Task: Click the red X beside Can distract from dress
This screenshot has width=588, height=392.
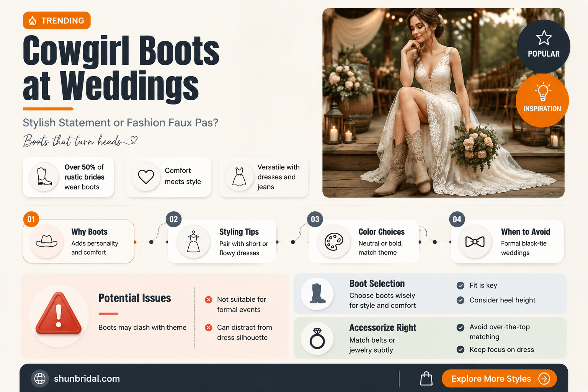Action: [x=209, y=328]
